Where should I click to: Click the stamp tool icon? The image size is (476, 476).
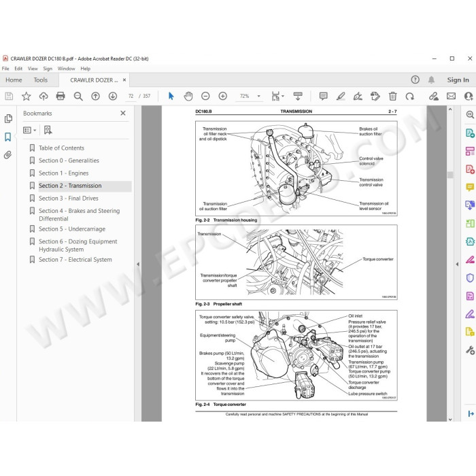375,97
